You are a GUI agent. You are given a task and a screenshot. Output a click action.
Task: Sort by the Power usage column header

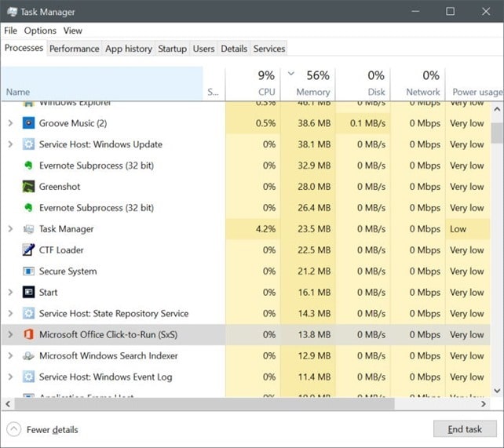click(x=474, y=84)
